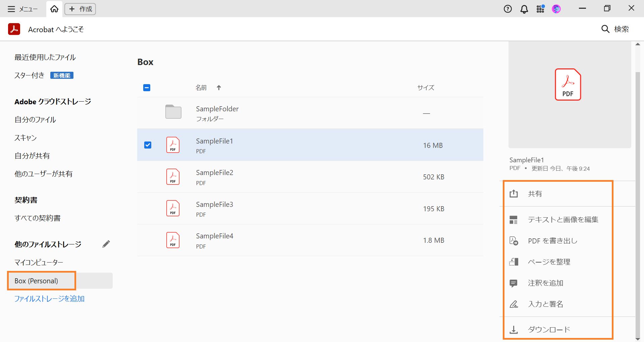
Task: Select the SampleFile3 file name
Action: pos(215,205)
